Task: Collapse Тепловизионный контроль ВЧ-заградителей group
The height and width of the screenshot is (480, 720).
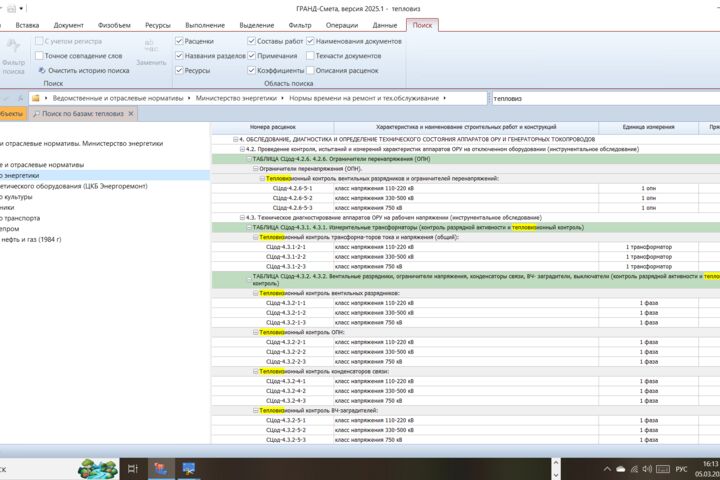Action: pos(256,410)
